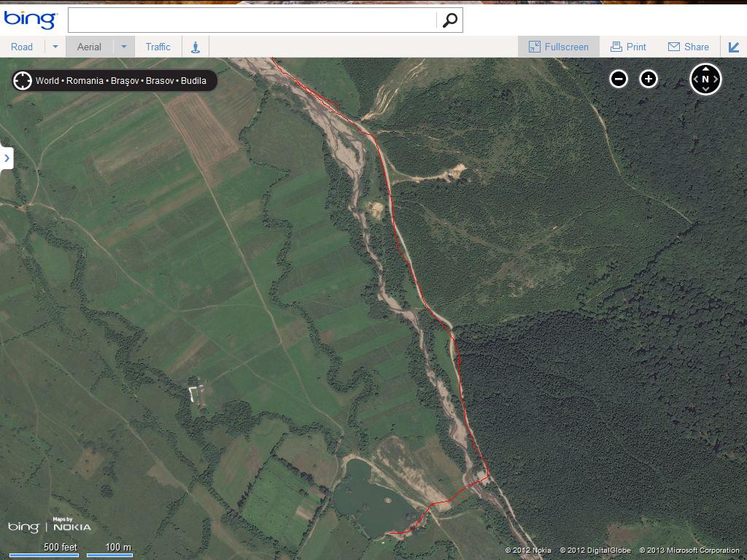747x560 pixels.
Task: Open the Streetside pedestrian view icon
Action: 196,47
